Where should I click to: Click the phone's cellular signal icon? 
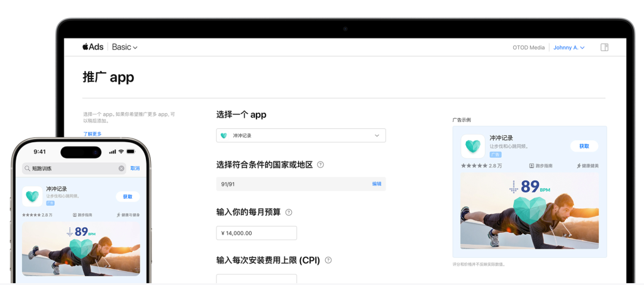pyautogui.click(x=113, y=152)
